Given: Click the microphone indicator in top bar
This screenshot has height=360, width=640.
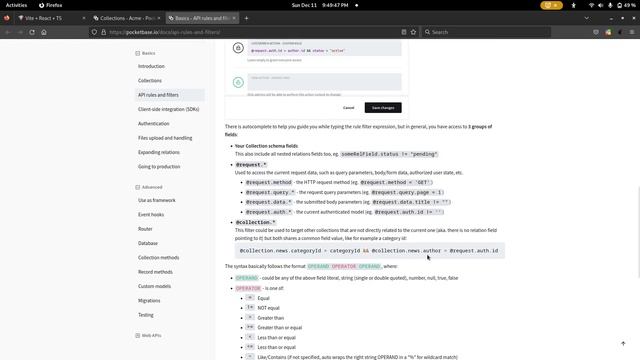Looking at the screenshot, I should (610, 5).
